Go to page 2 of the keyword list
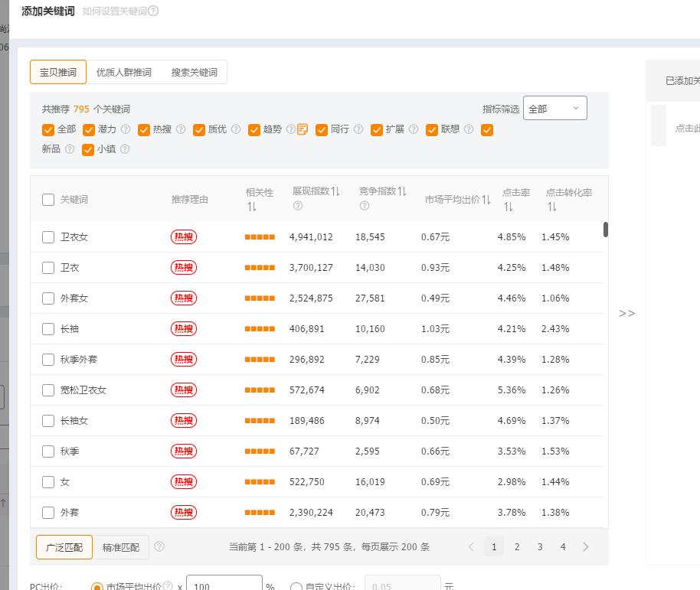 coord(516,547)
